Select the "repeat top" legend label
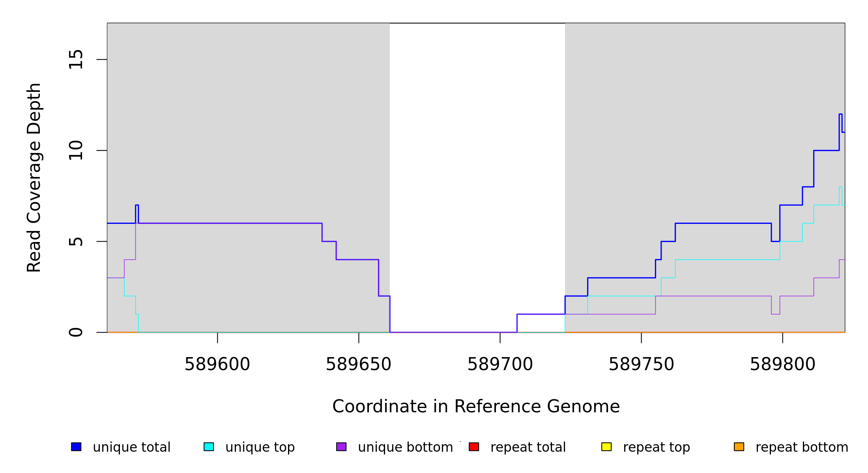The width and height of the screenshot is (868, 473). pyautogui.click(x=657, y=447)
